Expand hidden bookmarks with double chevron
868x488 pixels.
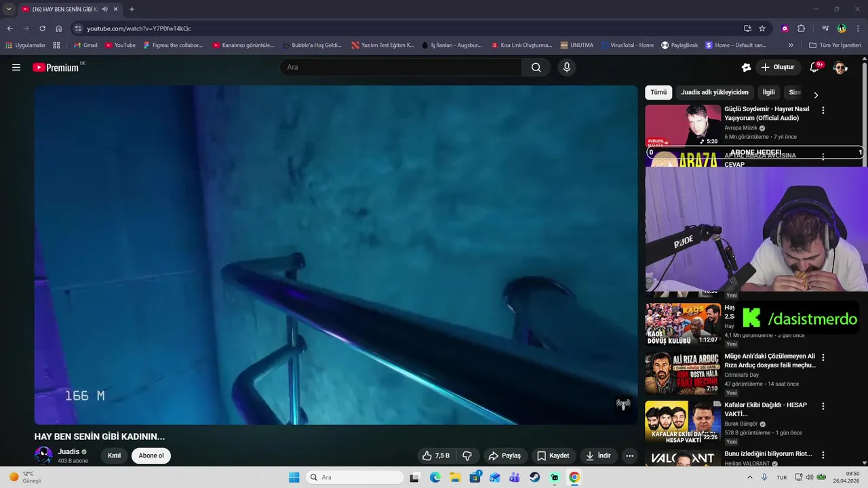tap(791, 45)
